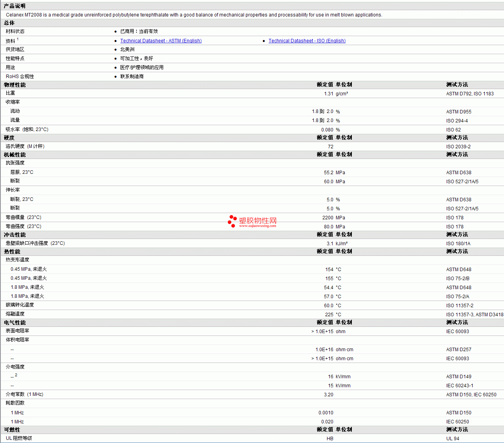
Task: Click the 电气性能 section header
Action: 15,323
